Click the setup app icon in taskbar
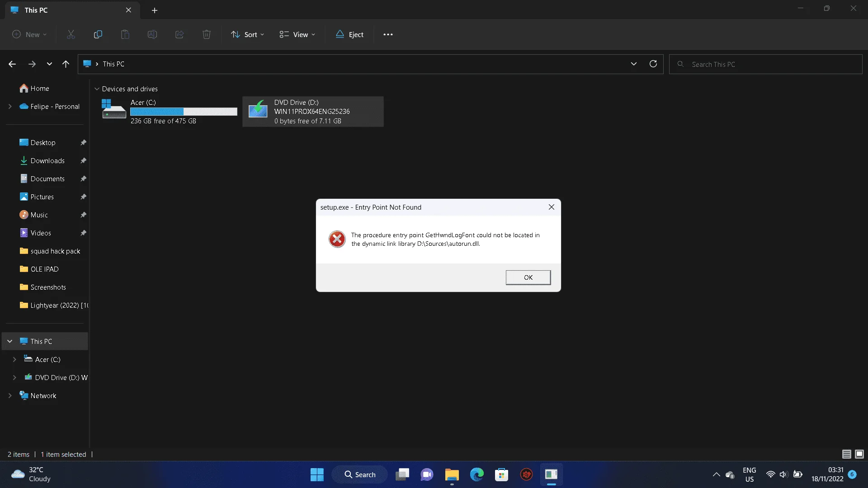 pyautogui.click(x=551, y=474)
